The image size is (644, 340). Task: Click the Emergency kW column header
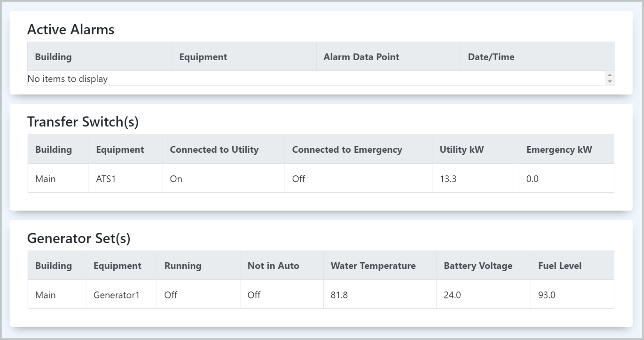point(559,149)
